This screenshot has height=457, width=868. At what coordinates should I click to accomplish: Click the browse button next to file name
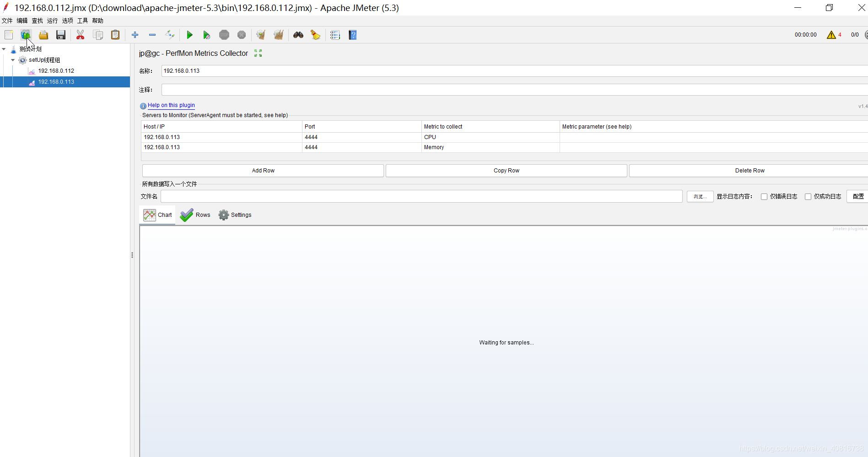click(x=700, y=197)
